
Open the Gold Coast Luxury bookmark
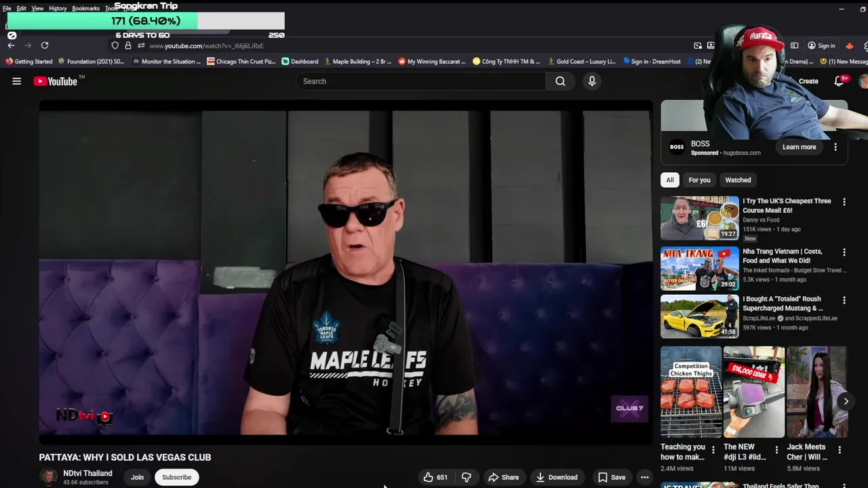point(581,62)
